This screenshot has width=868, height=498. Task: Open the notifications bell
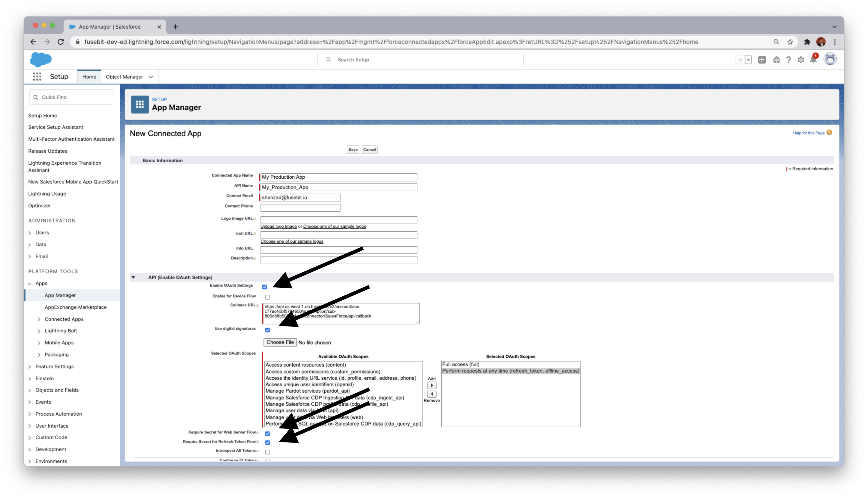(x=813, y=60)
